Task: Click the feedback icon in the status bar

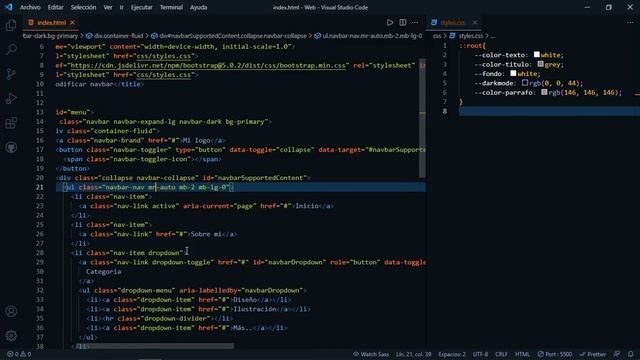Action: (617, 354)
